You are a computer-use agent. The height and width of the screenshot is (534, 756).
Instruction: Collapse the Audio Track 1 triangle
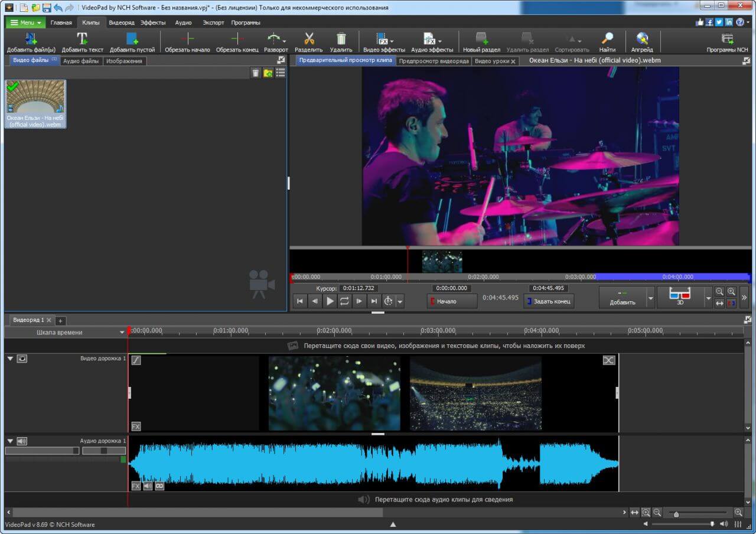point(9,441)
